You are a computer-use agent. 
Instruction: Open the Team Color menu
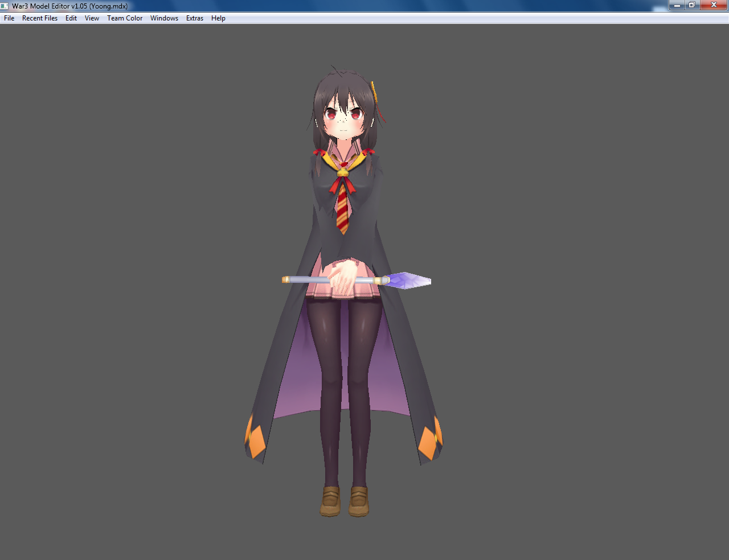[125, 18]
